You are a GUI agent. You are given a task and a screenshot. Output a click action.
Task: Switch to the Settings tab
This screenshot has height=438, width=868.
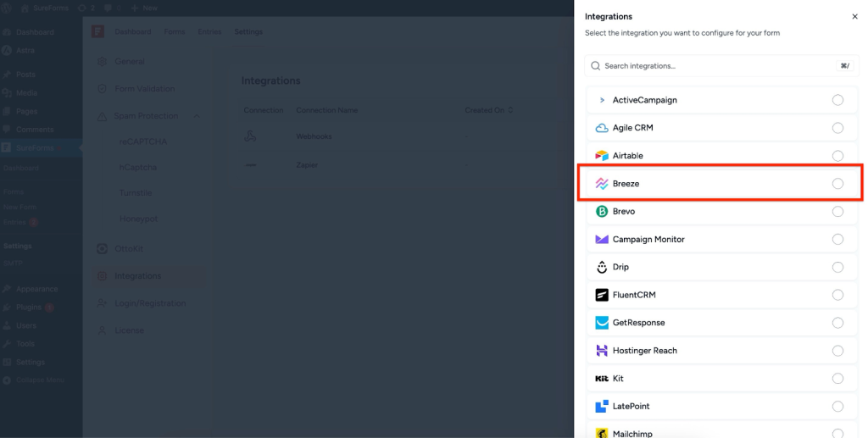[x=248, y=31]
